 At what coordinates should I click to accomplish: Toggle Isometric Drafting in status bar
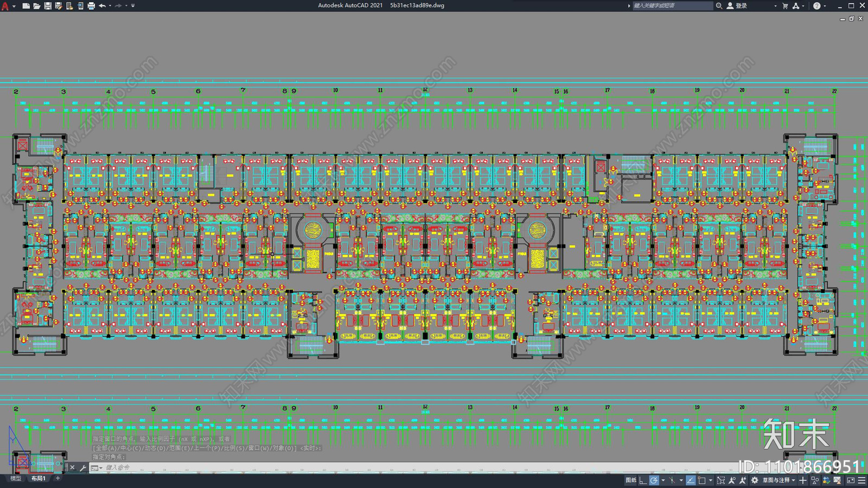tap(672, 480)
